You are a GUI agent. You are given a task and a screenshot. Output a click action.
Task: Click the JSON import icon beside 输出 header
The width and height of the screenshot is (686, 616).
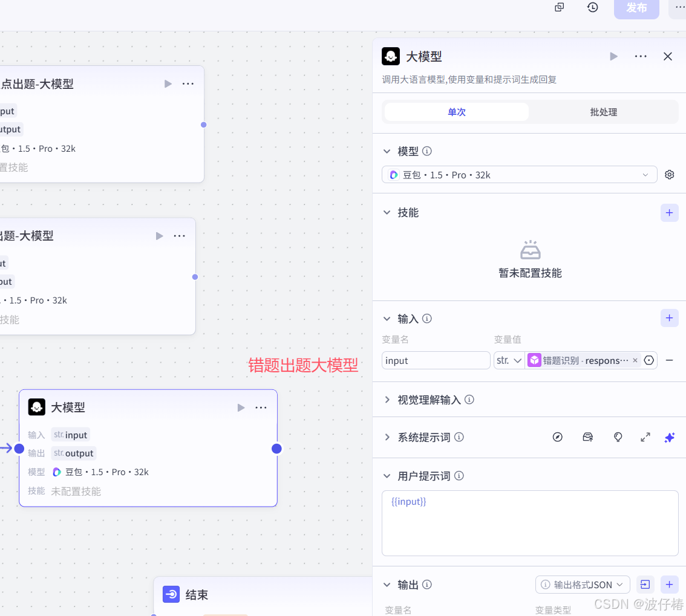click(644, 585)
